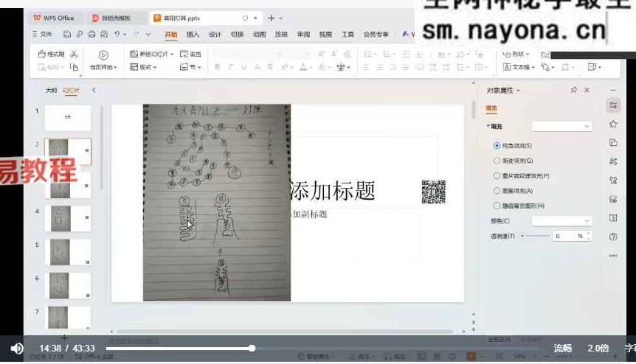
Task: Click the star icon in right sidebar
Action: 613,124
